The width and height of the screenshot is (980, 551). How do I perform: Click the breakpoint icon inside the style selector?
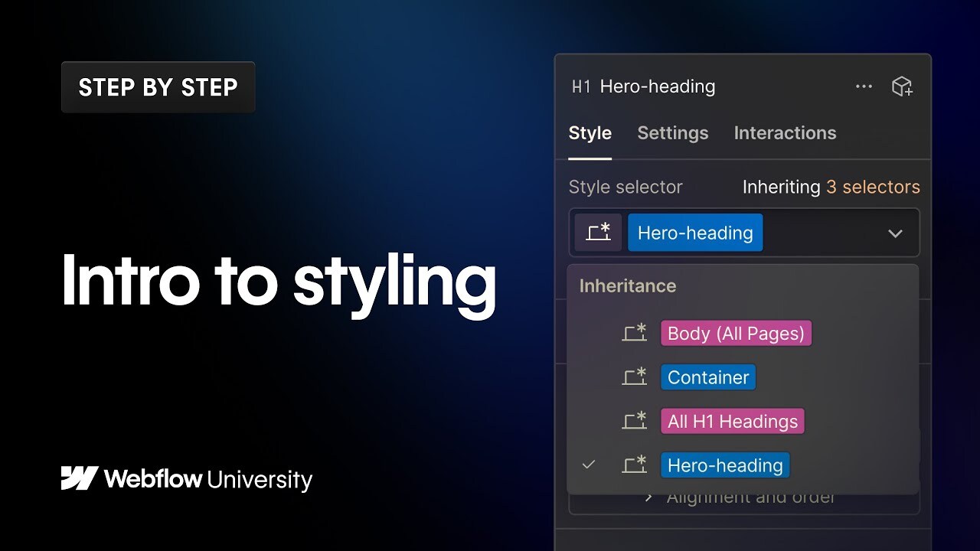(599, 232)
